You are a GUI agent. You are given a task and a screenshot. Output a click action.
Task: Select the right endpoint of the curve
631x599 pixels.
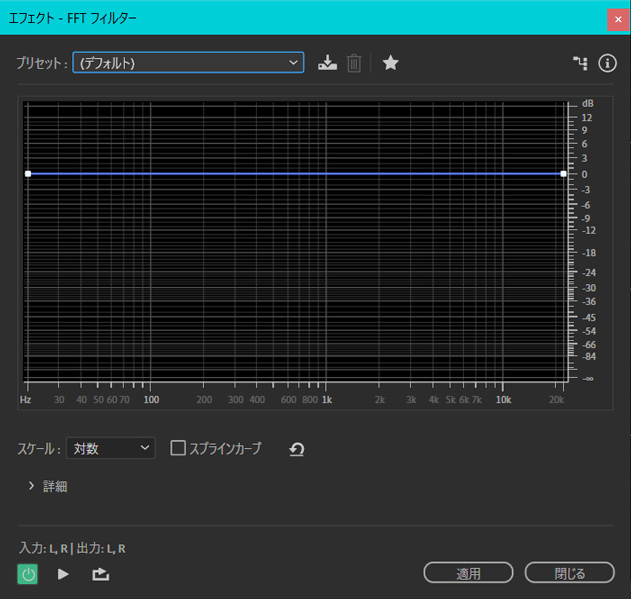tap(563, 174)
